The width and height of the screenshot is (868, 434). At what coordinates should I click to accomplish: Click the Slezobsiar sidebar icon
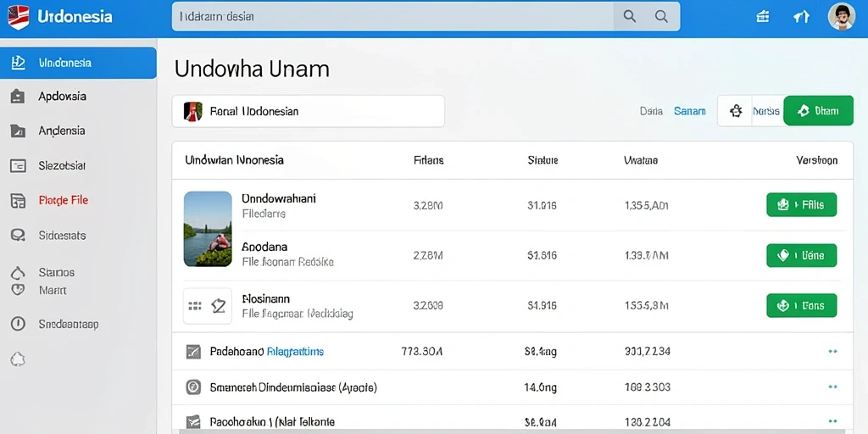tap(18, 165)
